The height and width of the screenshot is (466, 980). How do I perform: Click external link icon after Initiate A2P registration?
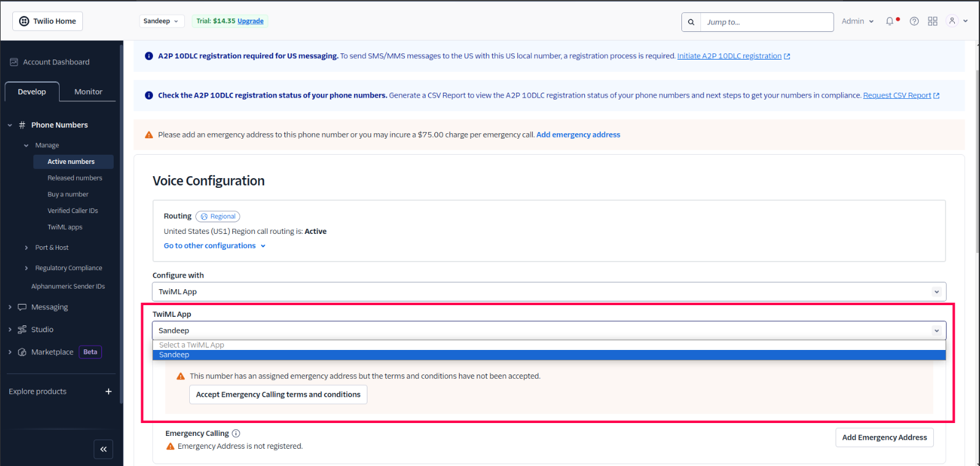click(x=787, y=56)
